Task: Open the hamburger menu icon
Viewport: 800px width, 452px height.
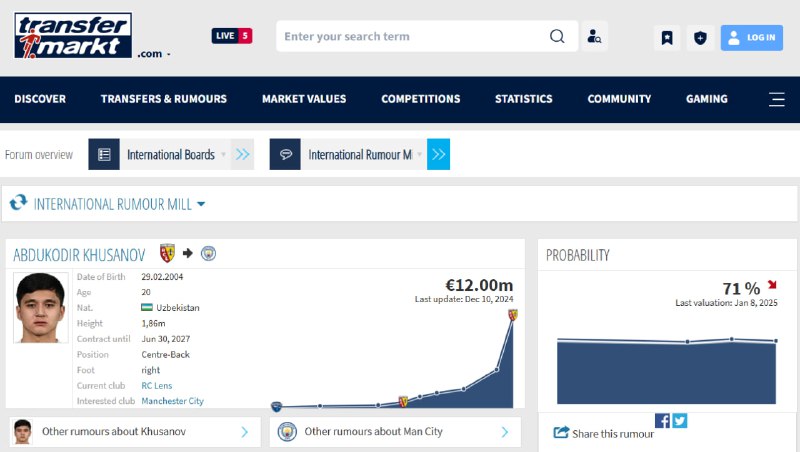Action: tap(777, 99)
